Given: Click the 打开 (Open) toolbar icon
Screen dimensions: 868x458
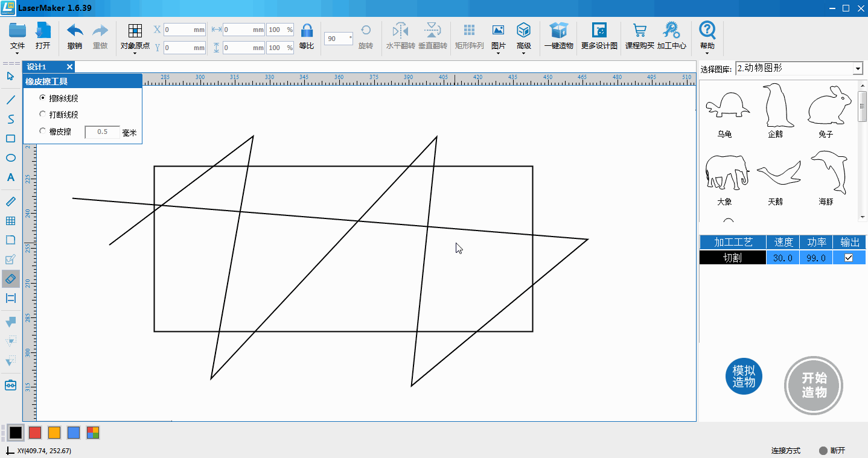Looking at the screenshot, I should 43,30.
